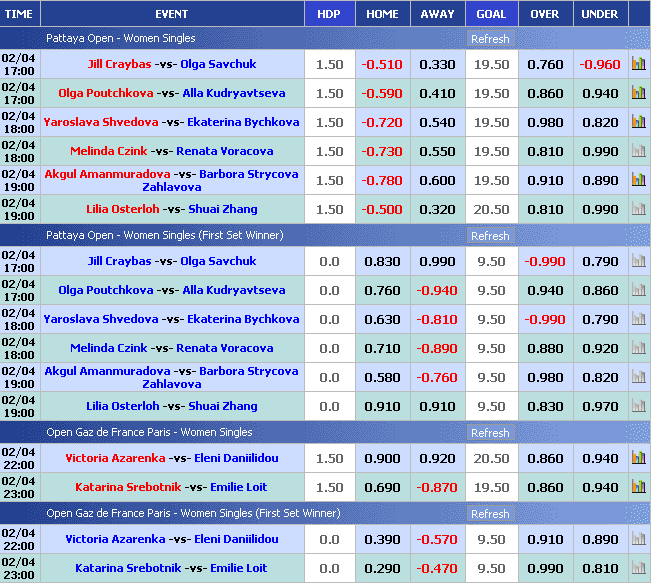Open stats chart for Poutchkova-Kudryavtseva Women Singles row
The width and height of the screenshot is (651, 583).
click(x=638, y=93)
